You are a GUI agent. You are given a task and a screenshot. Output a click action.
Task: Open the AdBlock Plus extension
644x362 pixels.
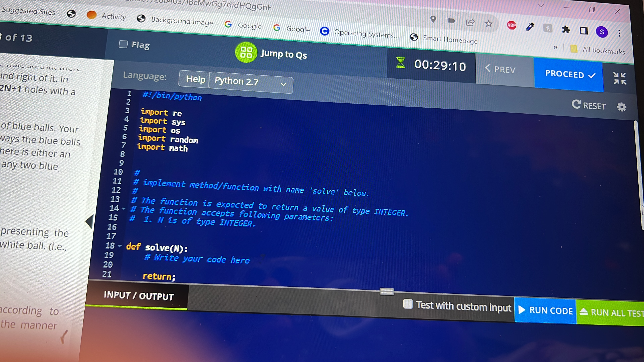pos(512,25)
